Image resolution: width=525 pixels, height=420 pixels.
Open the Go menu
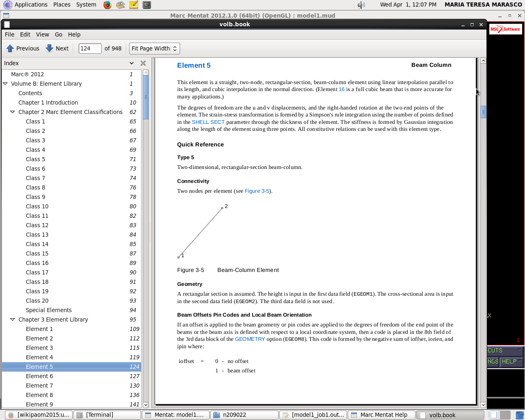(x=59, y=34)
